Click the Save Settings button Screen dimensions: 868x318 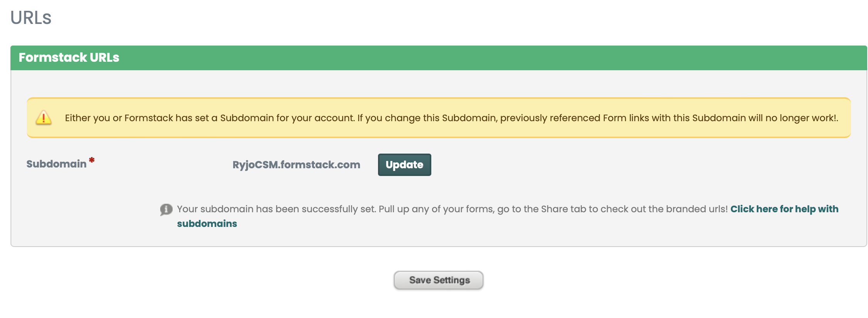[438, 280]
